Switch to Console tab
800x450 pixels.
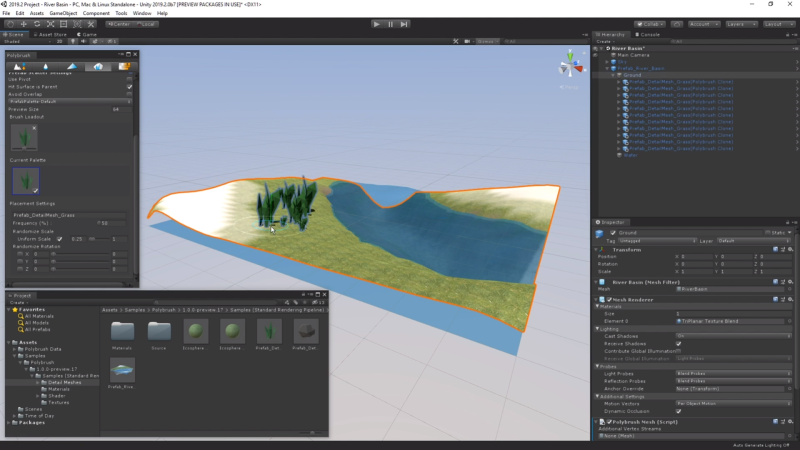click(x=647, y=35)
